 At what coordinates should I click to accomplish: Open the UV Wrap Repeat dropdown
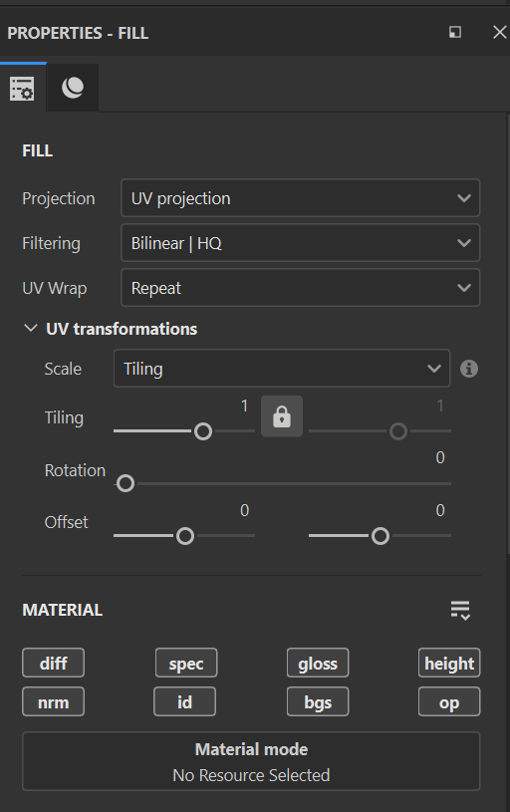(x=300, y=287)
